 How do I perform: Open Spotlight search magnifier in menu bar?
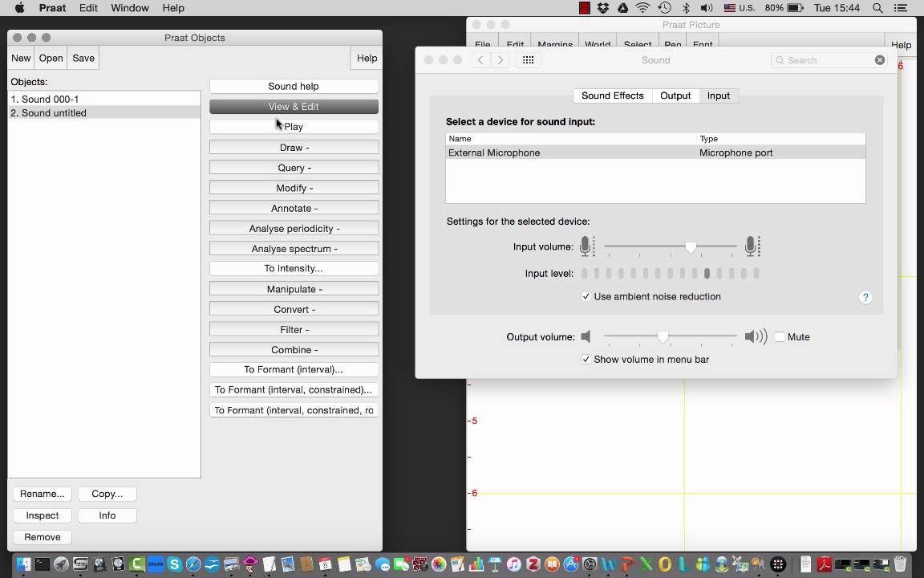click(877, 8)
